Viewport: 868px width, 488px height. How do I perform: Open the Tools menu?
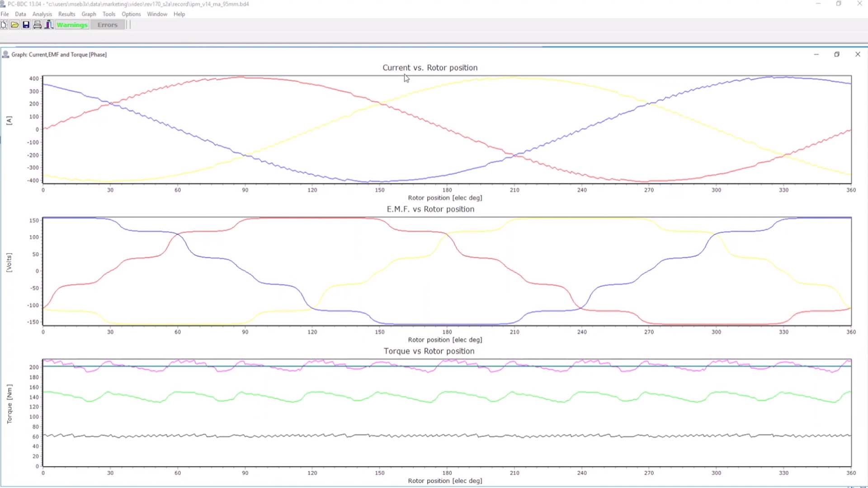pos(109,14)
